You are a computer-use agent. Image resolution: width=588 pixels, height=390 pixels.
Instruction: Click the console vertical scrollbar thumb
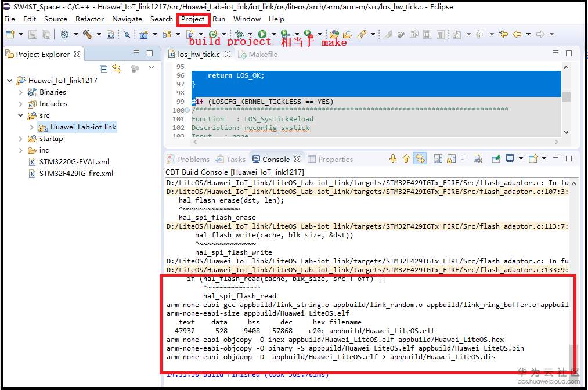573,357
